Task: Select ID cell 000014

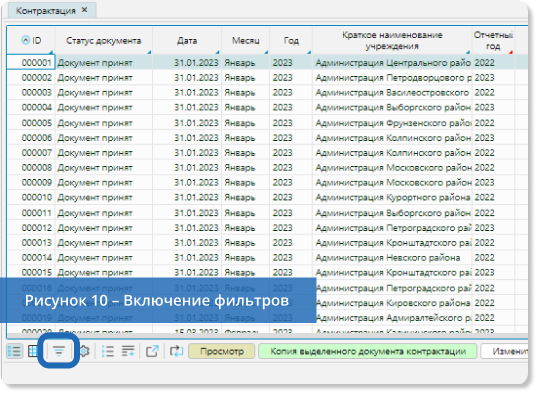Action: pos(31,258)
